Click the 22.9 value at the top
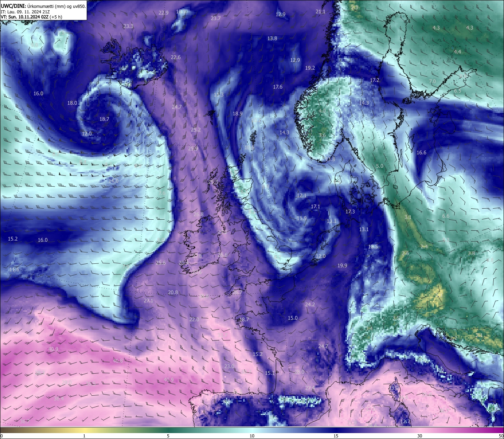This screenshot has width=504, height=439. point(163,13)
